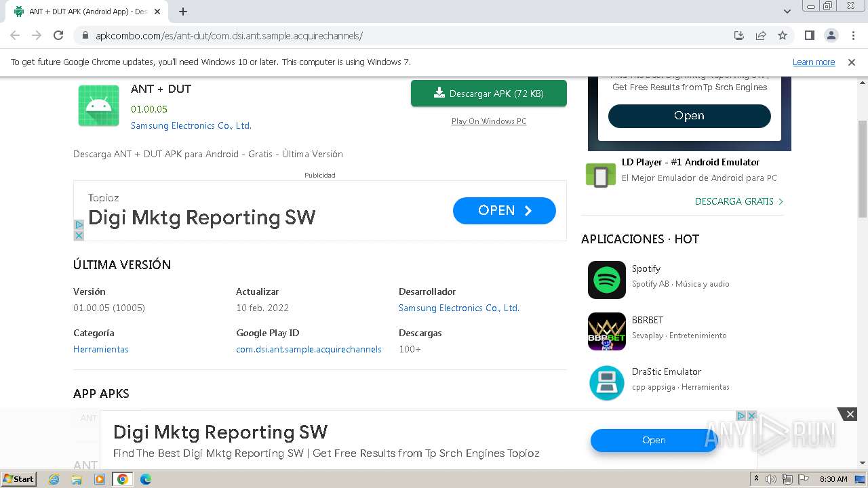Click AdChoices icon on bottom banner
Image resolution: width=868 pixels, height=488 pixels.
pos(741,415)
